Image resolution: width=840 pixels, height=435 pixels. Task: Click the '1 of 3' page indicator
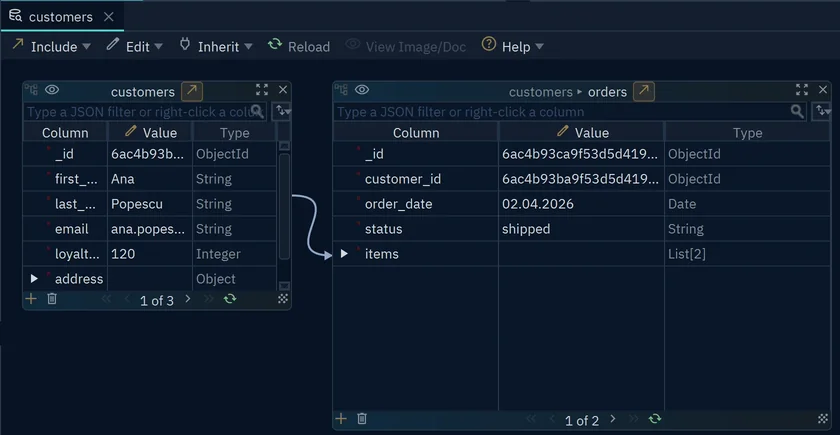(x=157, y=301)
